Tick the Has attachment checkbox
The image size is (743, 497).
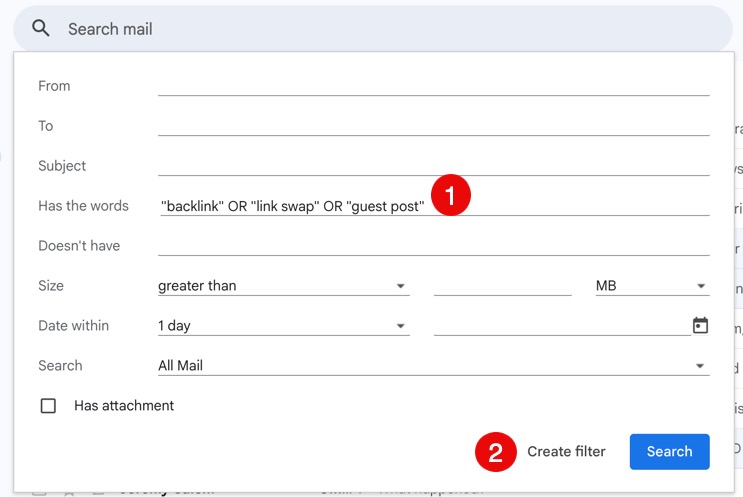click(48, 406)
